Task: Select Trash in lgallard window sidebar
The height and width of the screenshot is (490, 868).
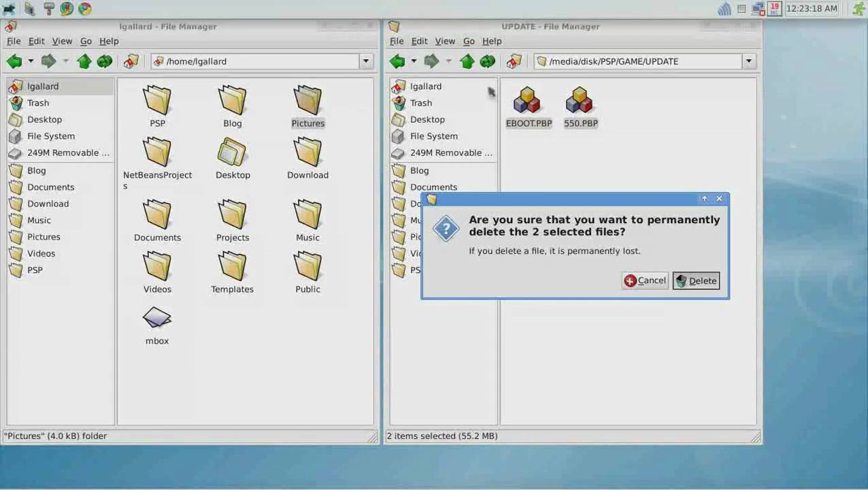Action: coord(61,103)
